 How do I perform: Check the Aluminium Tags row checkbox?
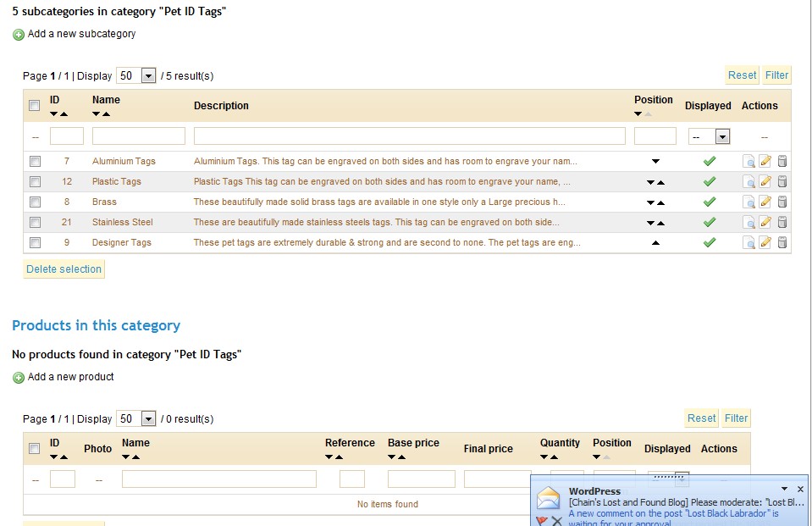pos(35,161)
